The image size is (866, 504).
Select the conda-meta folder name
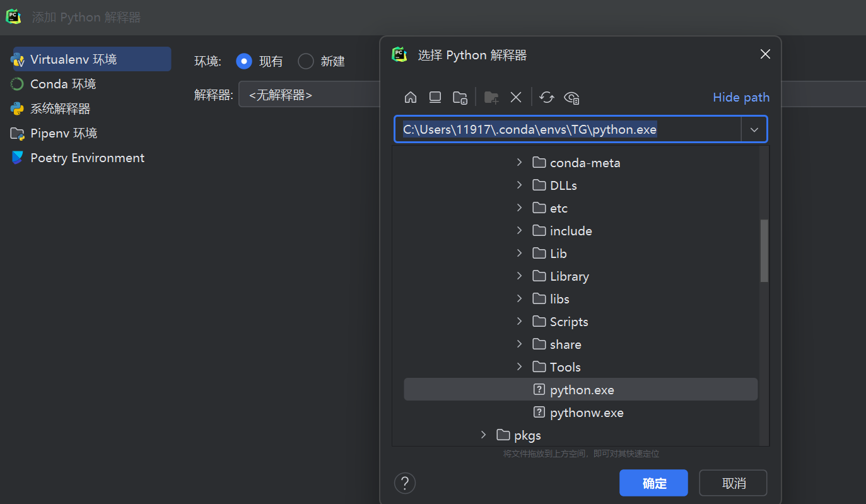pyautogui.click(x=585, y=163)
